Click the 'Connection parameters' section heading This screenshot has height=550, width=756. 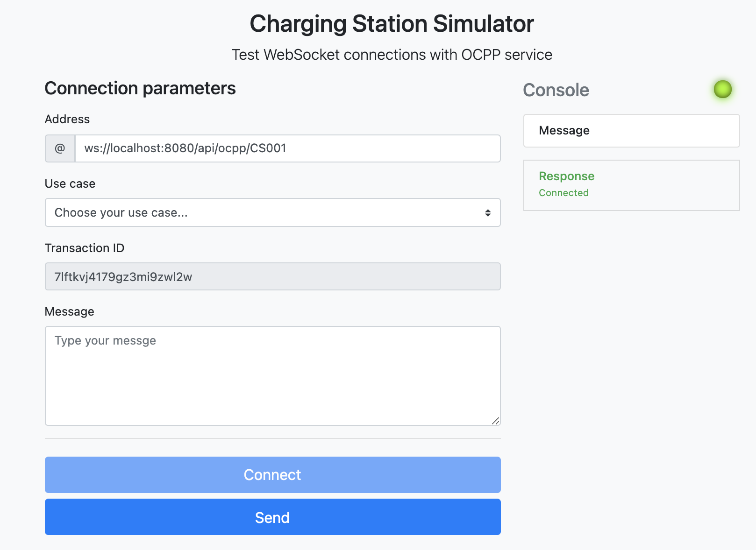(x=140, y=88)
